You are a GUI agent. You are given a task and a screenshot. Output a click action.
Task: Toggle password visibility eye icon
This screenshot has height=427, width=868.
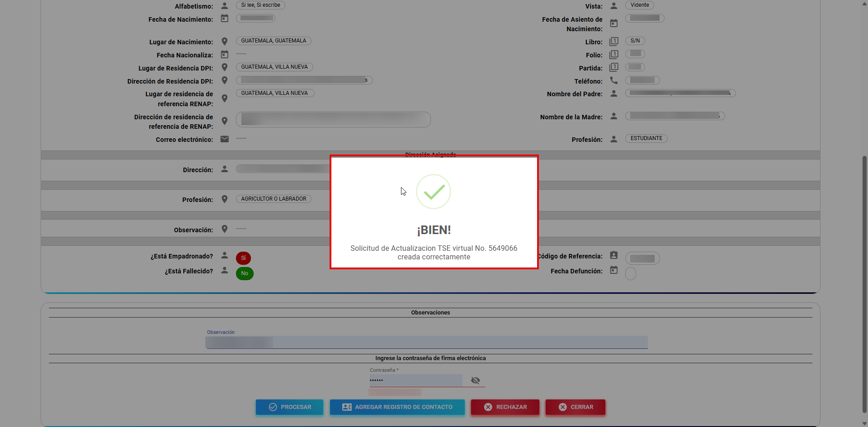tap(475, 380)
